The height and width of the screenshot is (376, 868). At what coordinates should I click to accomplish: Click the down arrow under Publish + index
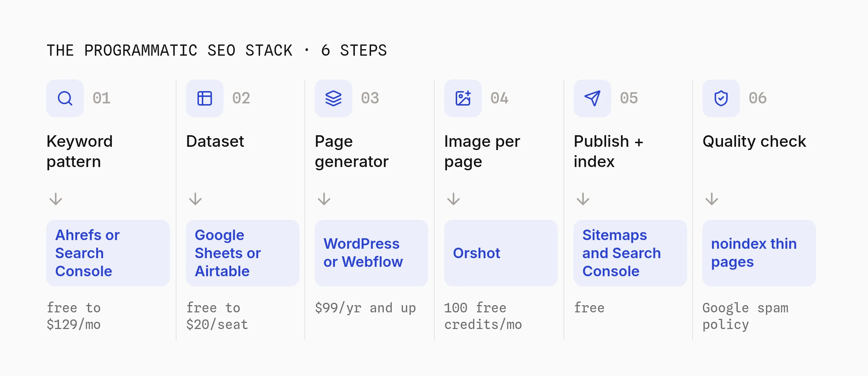(583, 199)
